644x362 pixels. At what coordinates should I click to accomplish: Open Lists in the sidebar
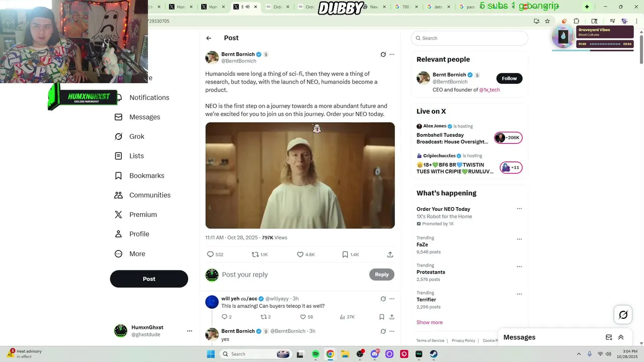pyautogui.click(x=136, y=156)
